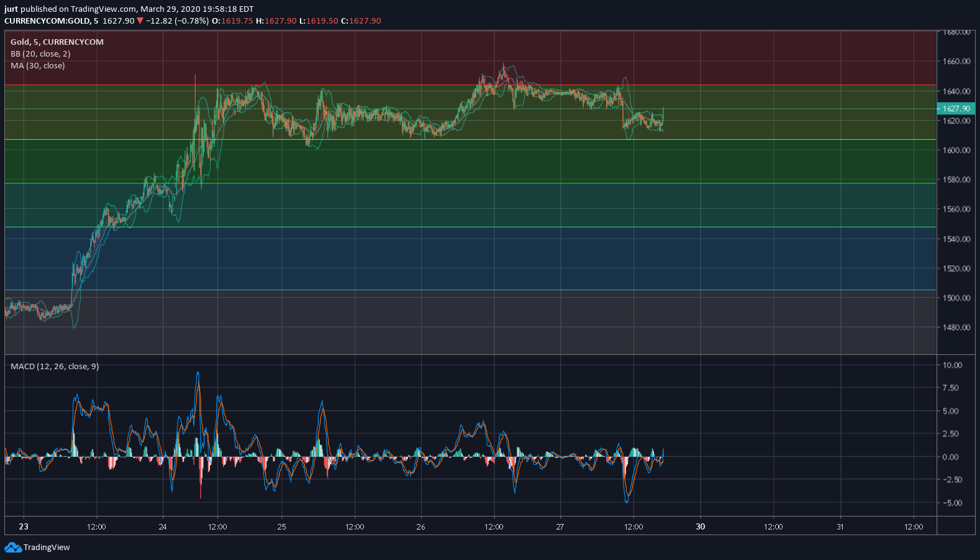Screen dimensions: 980x560
Task: Click the TradingView cloud logo icon
Action: click(12, 548)
